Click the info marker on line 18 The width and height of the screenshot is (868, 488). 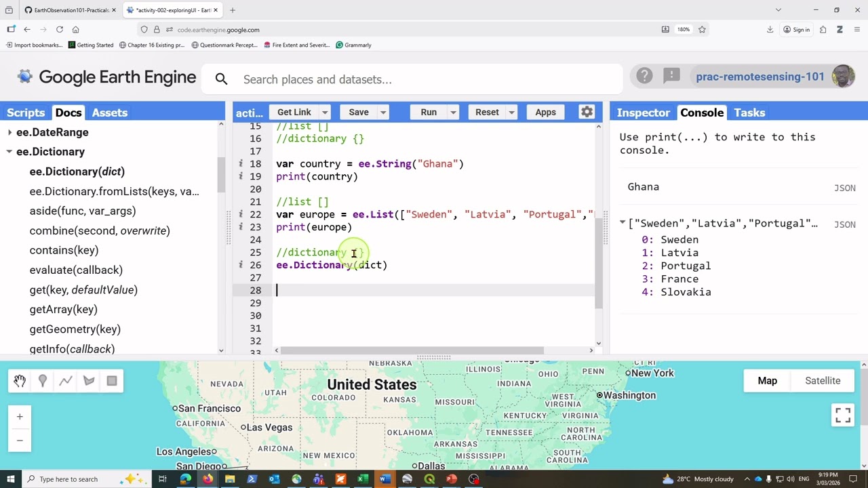pos(241,163)
